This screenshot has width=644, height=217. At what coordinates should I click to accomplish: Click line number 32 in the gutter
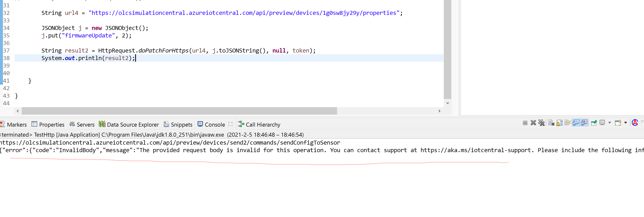6,13
